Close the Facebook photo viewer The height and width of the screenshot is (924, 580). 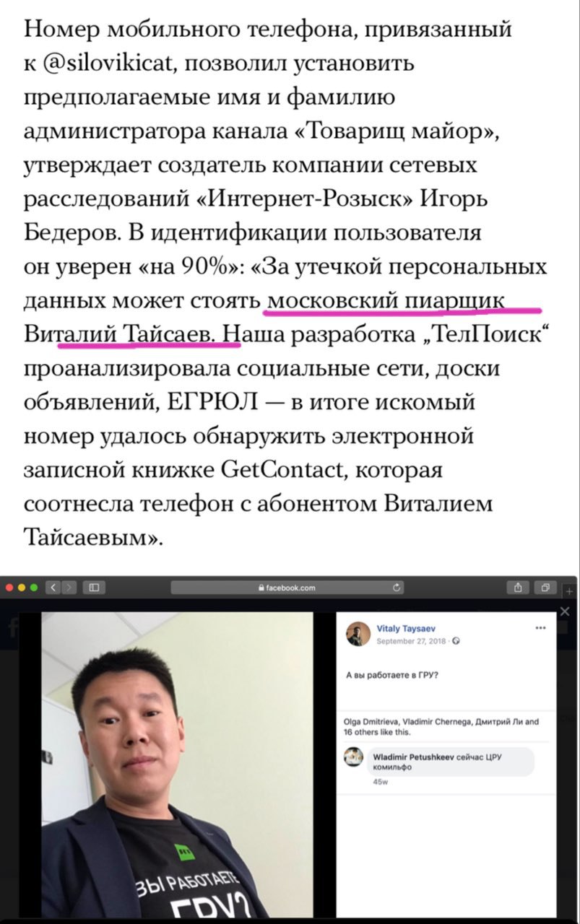click(565, 611)
